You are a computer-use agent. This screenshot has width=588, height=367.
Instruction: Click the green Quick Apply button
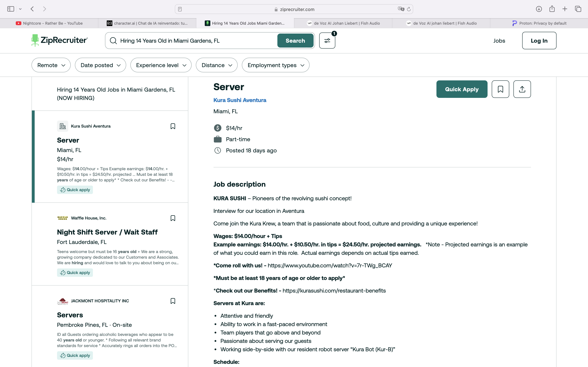click(x=462, y=89)
